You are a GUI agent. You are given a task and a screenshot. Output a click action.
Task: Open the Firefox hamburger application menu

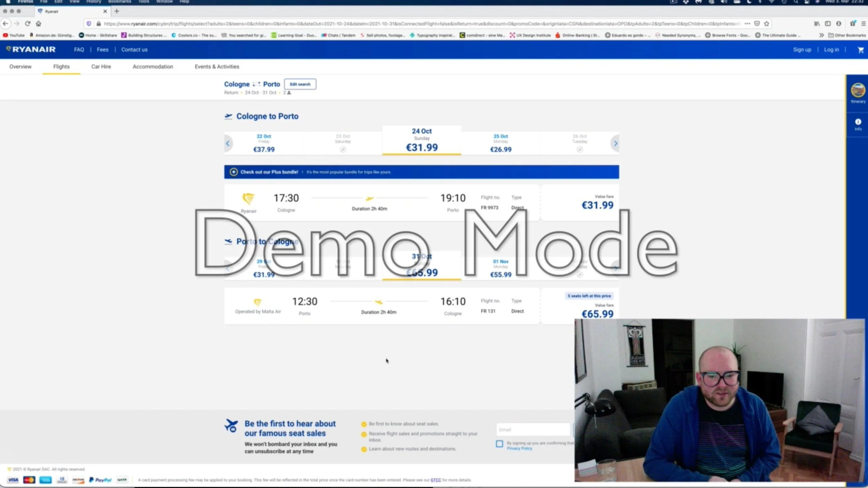[863, 24]
